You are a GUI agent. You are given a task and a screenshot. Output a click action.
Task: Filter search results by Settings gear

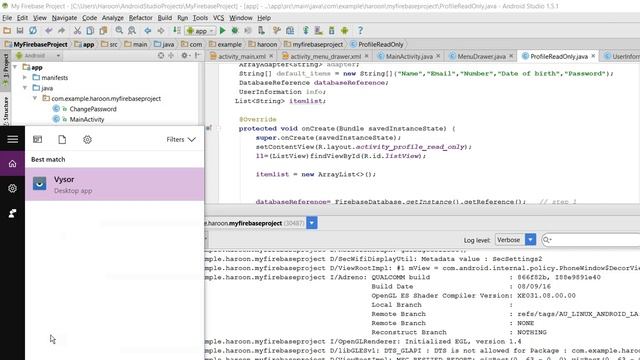click(x=87, y=140)
